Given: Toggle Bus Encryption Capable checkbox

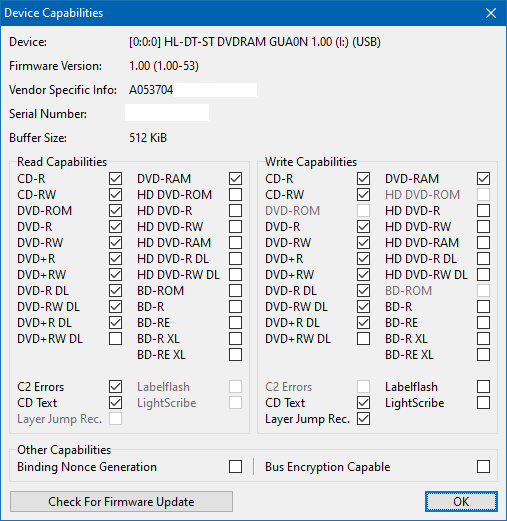Looking at the screenshot, I should [x=483, y=467].
